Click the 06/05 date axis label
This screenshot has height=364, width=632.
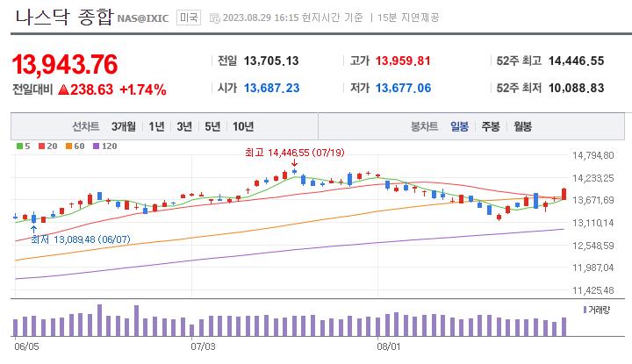pyautogui.click(x=26, y=346)
